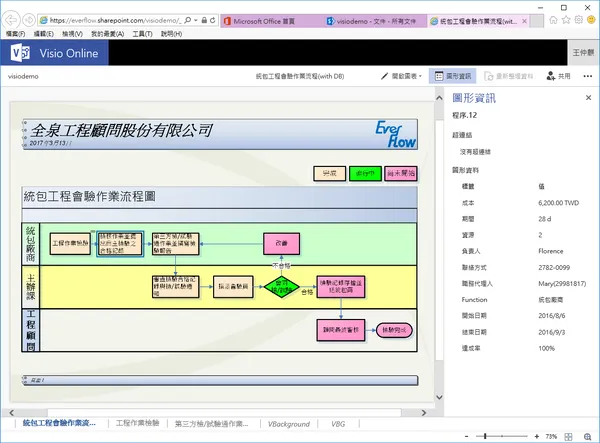The height and width of the screenshot is (443, 600).
Task: Click the refresh data toolbar button
Action: (x=509, y=76)
